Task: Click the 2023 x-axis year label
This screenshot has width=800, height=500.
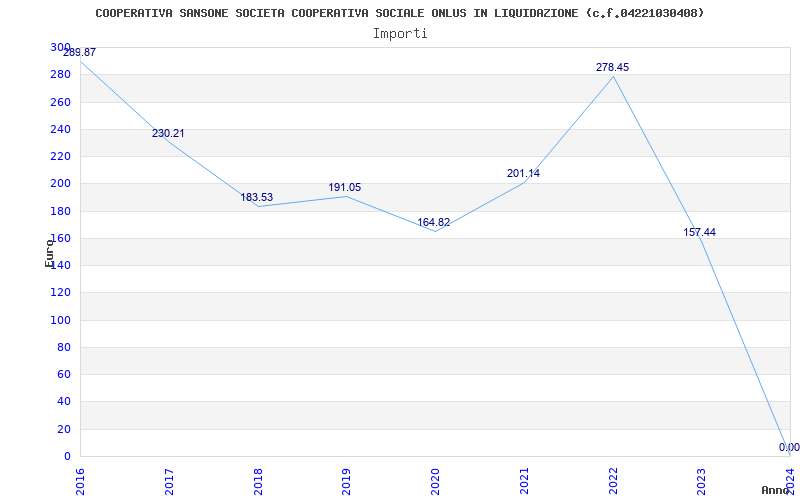Action: (702, 482)
